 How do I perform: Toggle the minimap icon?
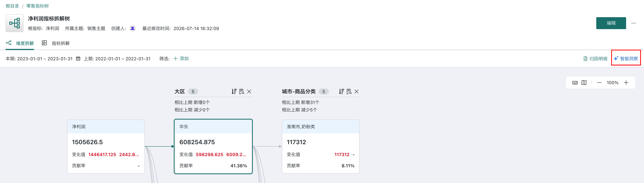pos(584,83)
